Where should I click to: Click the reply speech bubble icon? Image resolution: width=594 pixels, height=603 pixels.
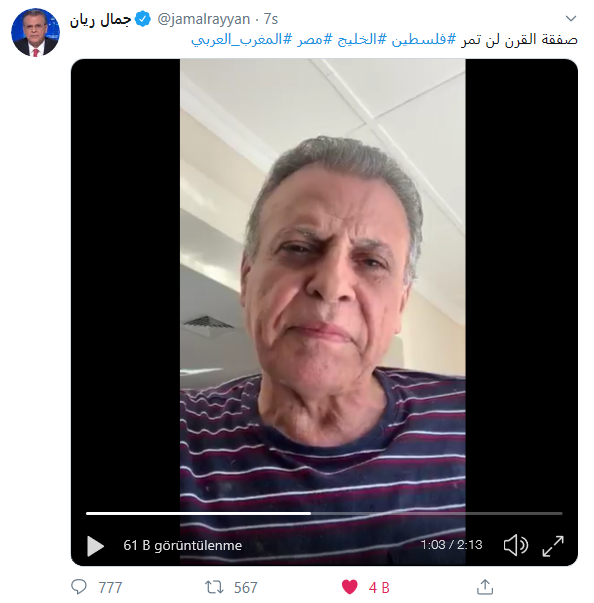coord(79,587)
